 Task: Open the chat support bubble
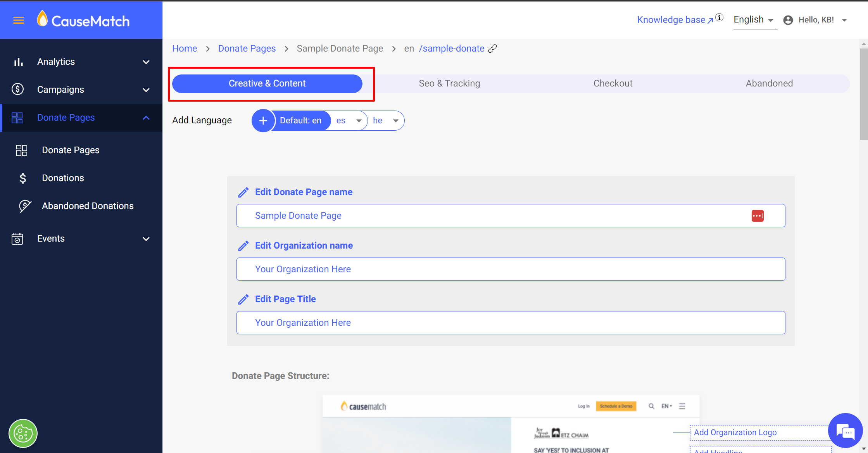click(845, 431)
